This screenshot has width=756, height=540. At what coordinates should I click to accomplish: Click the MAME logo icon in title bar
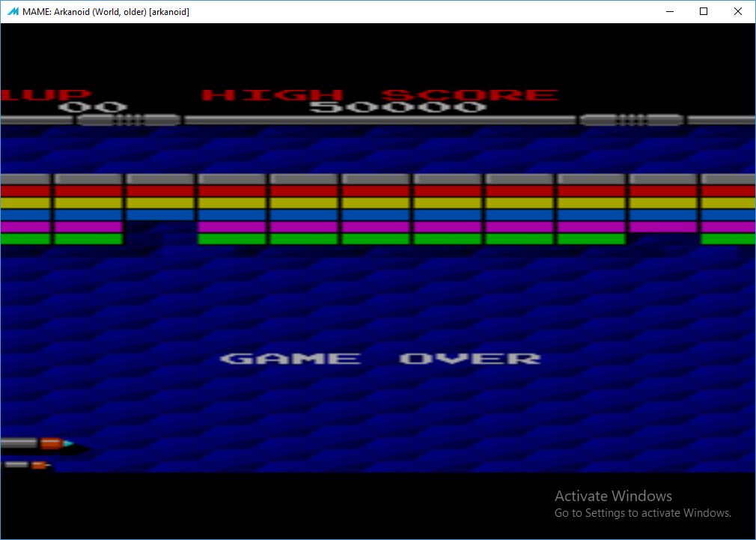pyautogui.click(x=13, y=11)
